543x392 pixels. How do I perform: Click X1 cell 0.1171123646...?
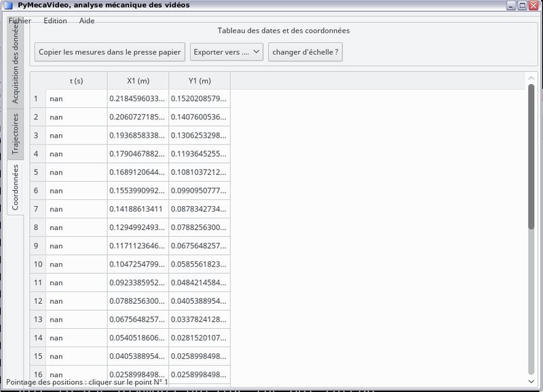click(138, 246)
